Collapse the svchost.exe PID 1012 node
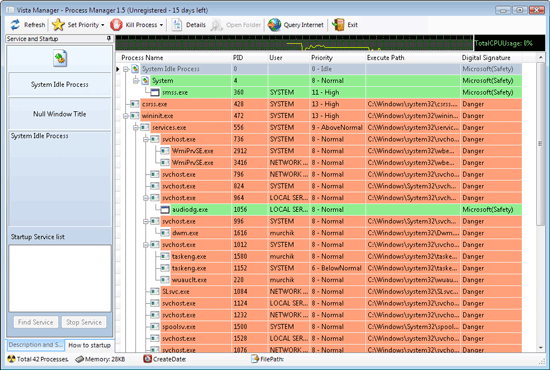The image size is (550, 370). pyautogui.click(x=146, y=245)
